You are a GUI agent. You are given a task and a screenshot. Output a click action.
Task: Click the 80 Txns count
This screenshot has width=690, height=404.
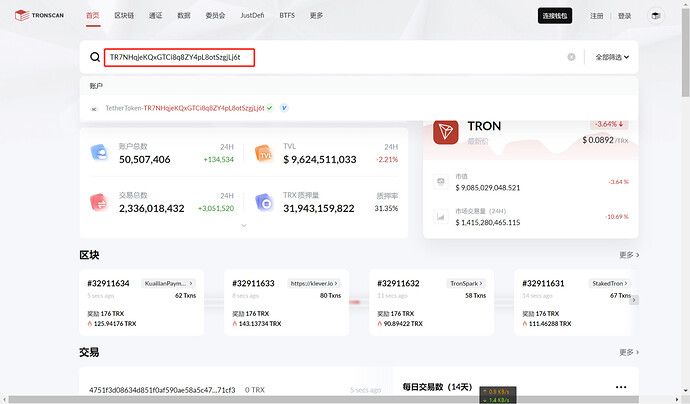coord(330,295)
